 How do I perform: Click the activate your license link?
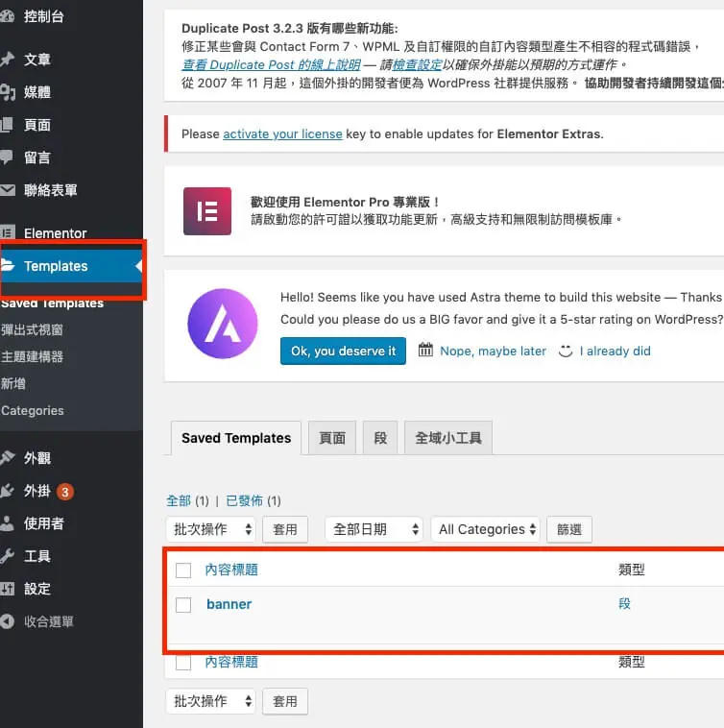[x=282, y=133]
